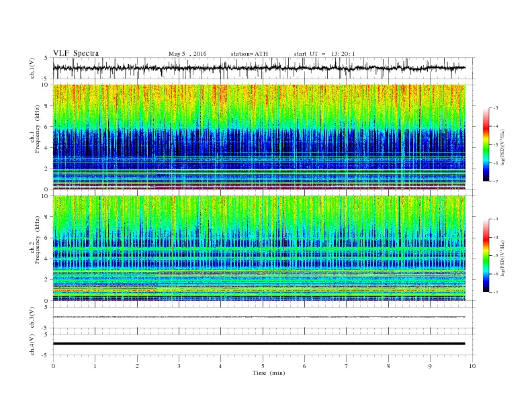
Task: Click the "-3" value on upper color bar
Action: click(495, 108)
